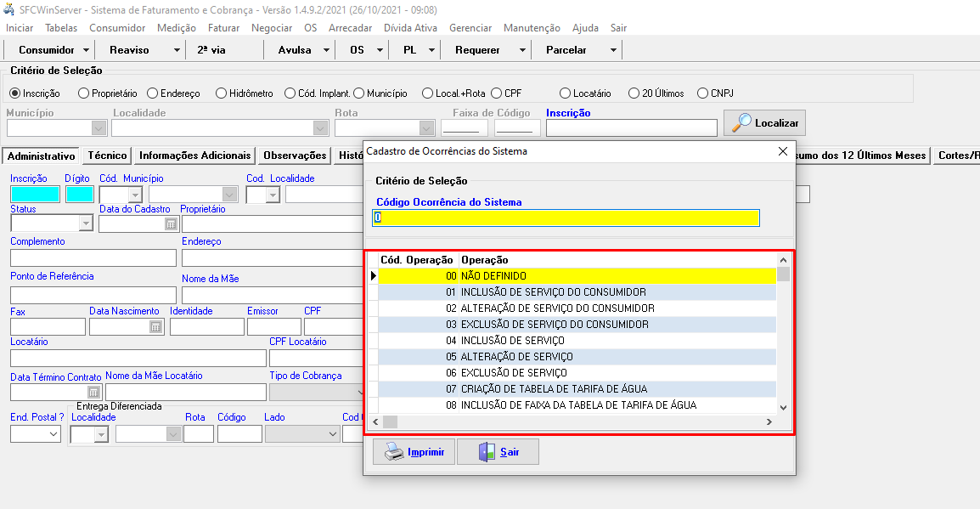
Task: Choose the CNPJ radio option
Action: (702, 93)
